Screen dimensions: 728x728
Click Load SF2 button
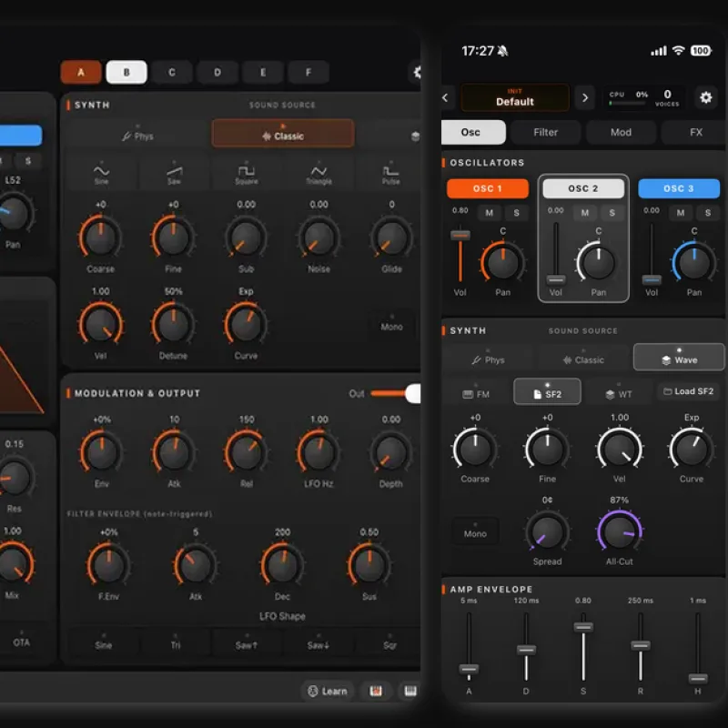coord(688,391)
